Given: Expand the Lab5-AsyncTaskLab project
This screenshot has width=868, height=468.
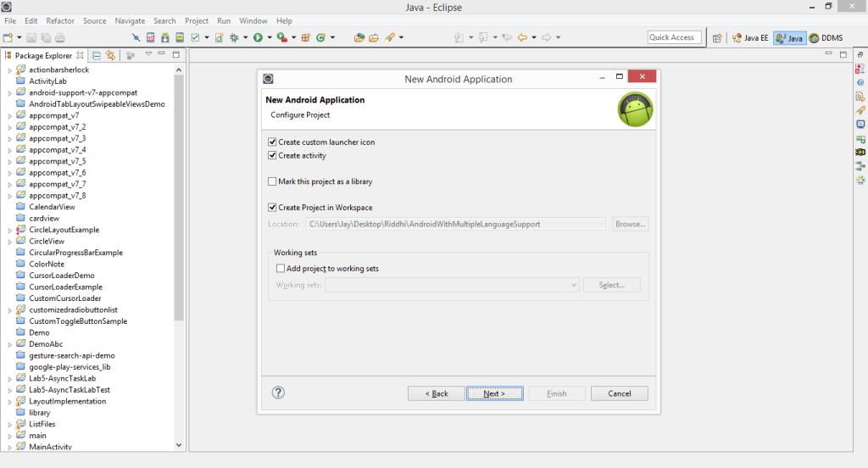Looking at the screenshot, I should 9,379.
